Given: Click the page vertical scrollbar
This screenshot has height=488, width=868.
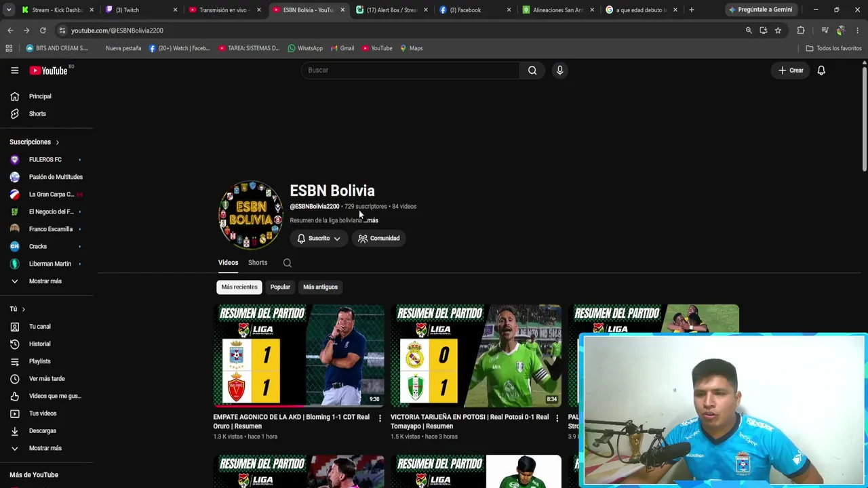Looking at the screenshot, I should [x=865, y=119].
